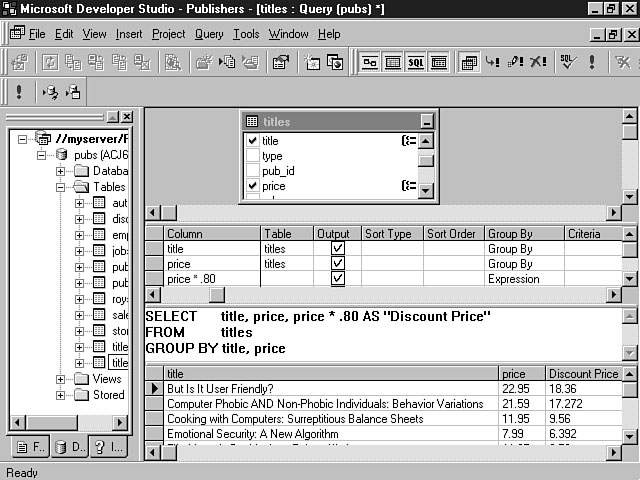Click the Verify SQL syntax icon
The height and width of the screenshot is (480, 640).
pos(567,62)
